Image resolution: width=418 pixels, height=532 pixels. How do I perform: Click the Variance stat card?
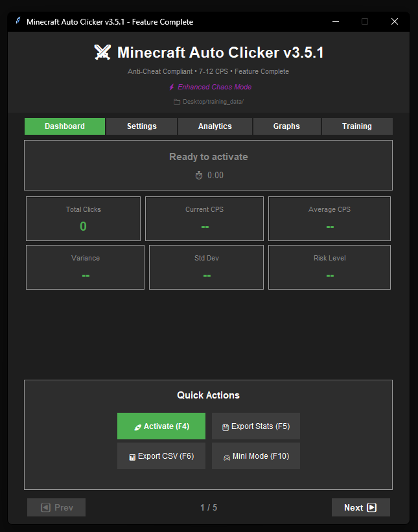click(x=85, y=268)
